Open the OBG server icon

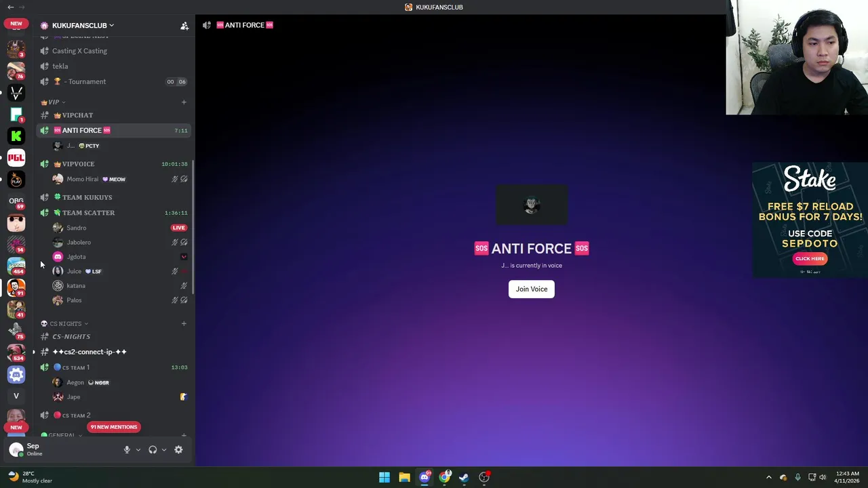[16, 201]
